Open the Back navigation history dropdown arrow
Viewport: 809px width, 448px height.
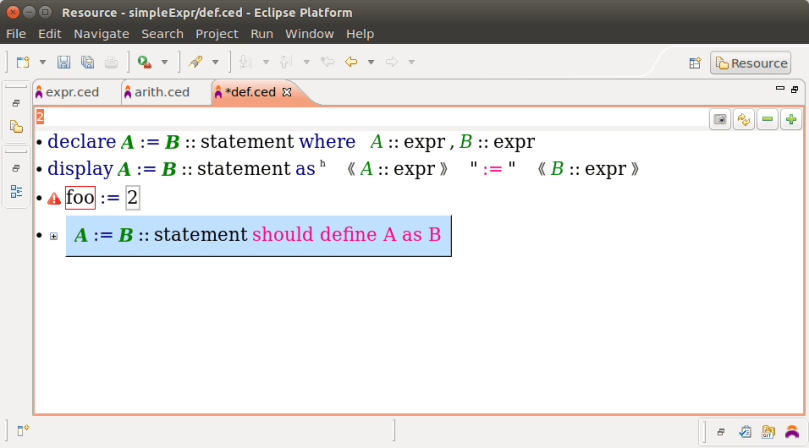coord(371,62)
